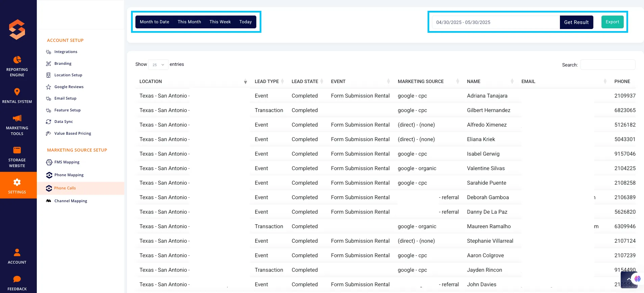Select the Settings gear icon
This screenshot has height=293, width=644.
point(17,182)
